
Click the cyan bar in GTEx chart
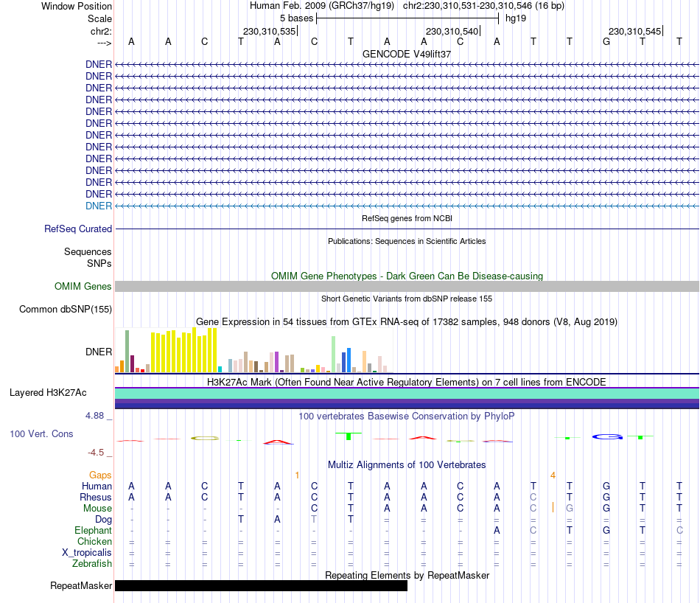pyautogui.click(x=220, y=369)
